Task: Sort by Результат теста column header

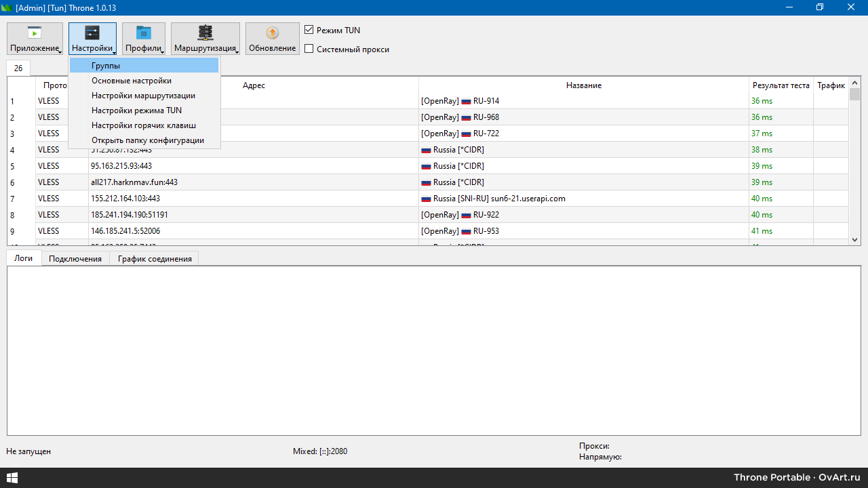Action: coord(781,85)
